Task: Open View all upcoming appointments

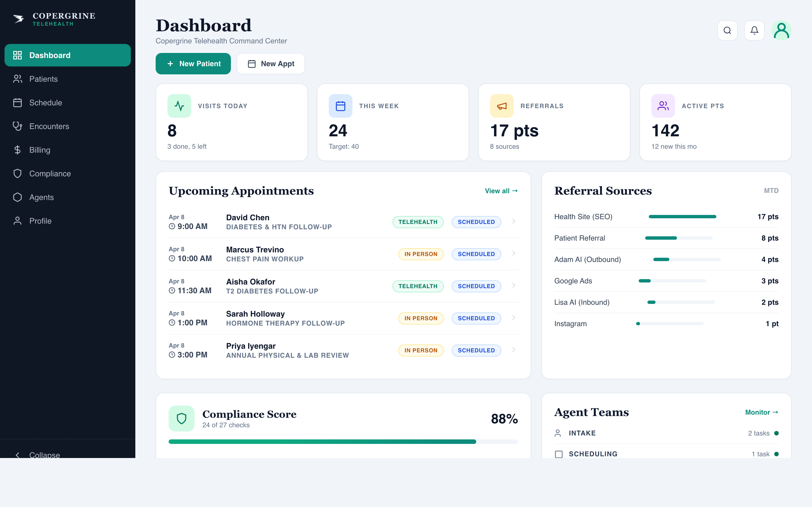Action: [x=501, y=190]
